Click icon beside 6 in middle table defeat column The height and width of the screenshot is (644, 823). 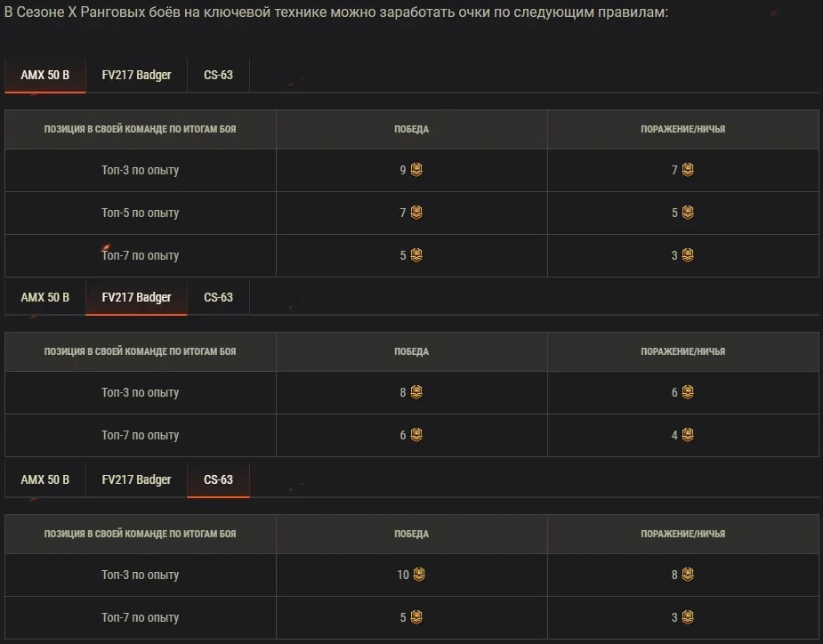[688, 392]
